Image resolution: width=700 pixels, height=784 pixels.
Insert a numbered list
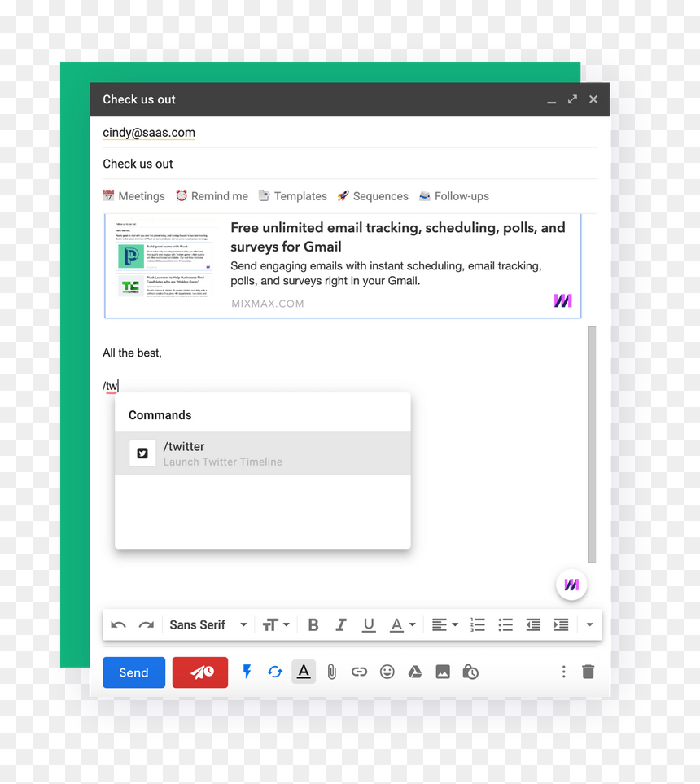[x=478, y=625]
